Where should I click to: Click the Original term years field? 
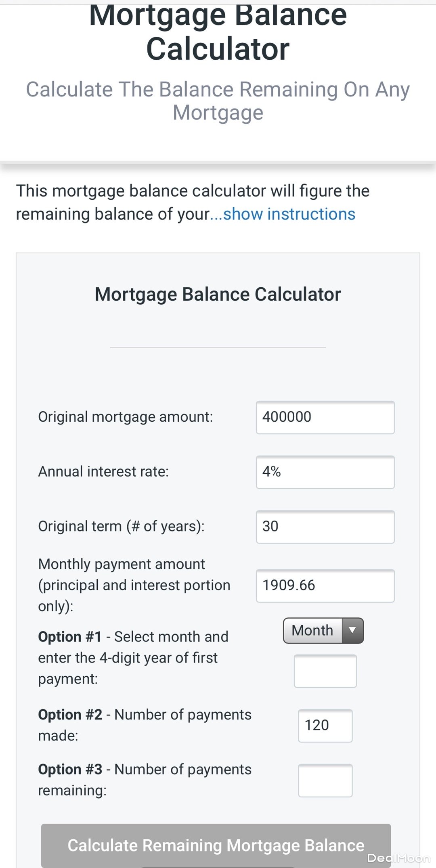[x=325, y=527]
